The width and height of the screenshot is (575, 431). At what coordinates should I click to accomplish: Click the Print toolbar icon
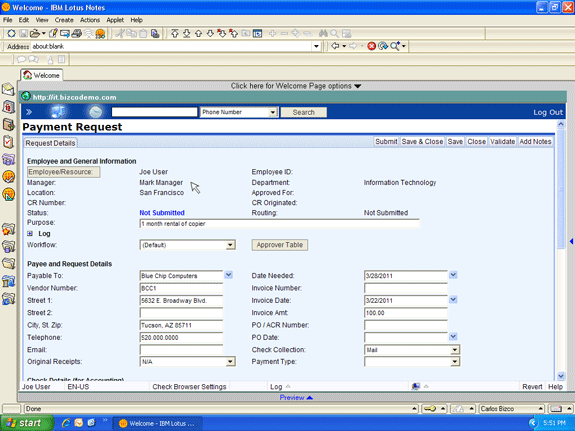coord(76,34)
